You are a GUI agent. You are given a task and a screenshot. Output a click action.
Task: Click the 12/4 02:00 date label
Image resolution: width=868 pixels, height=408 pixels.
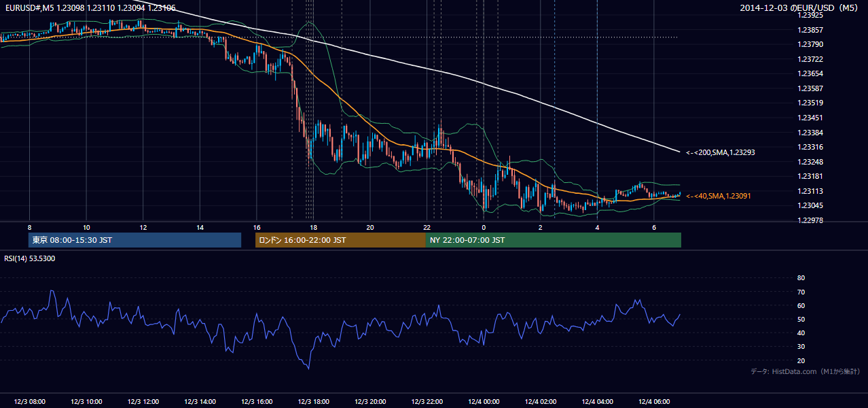pos(540,402)
